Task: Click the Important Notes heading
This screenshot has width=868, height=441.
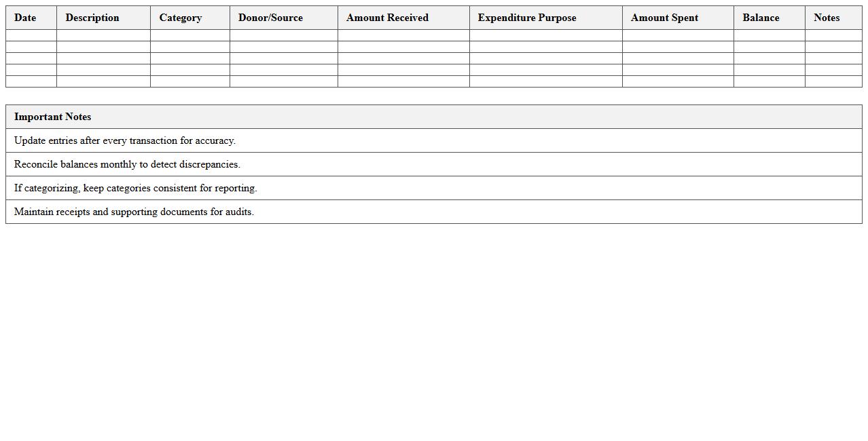Action: pos(53,117)
